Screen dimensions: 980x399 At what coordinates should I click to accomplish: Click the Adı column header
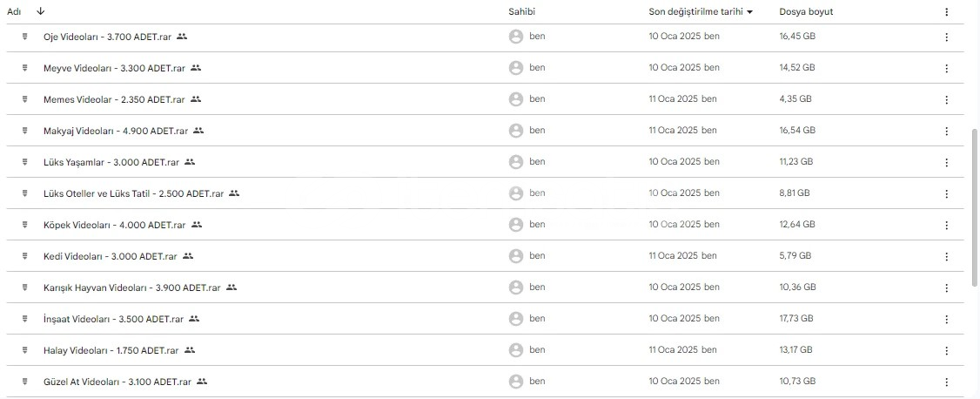tap(15, 11)
